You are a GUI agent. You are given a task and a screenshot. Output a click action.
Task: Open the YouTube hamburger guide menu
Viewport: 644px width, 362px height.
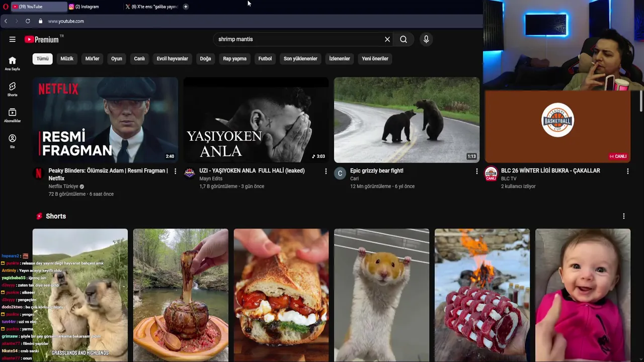(x=12, y=39)
